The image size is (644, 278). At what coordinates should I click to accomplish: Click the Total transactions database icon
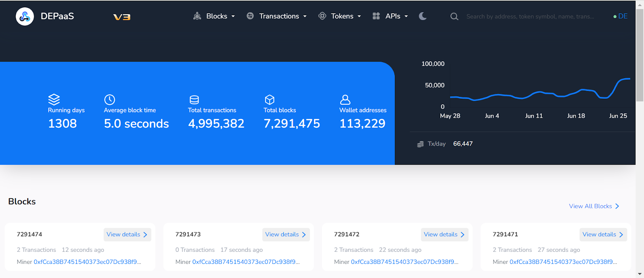click(x=194, y=100)
